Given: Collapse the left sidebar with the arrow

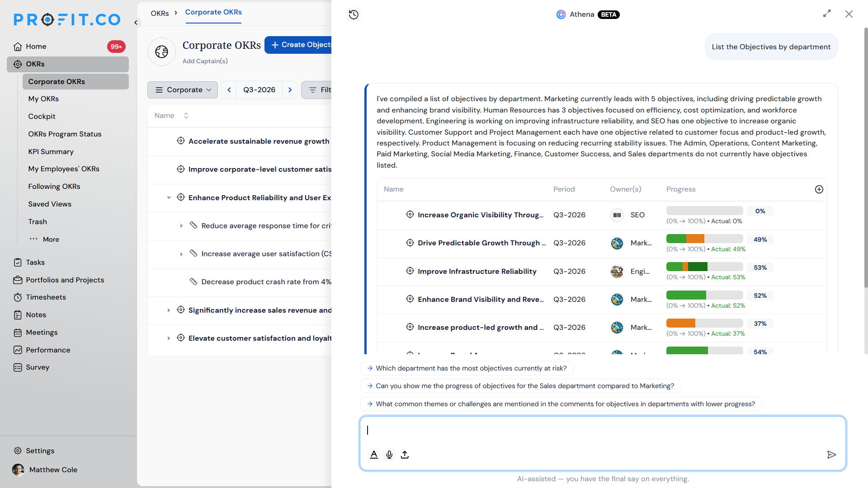Looking at the screenshot, I should (136, 22).
